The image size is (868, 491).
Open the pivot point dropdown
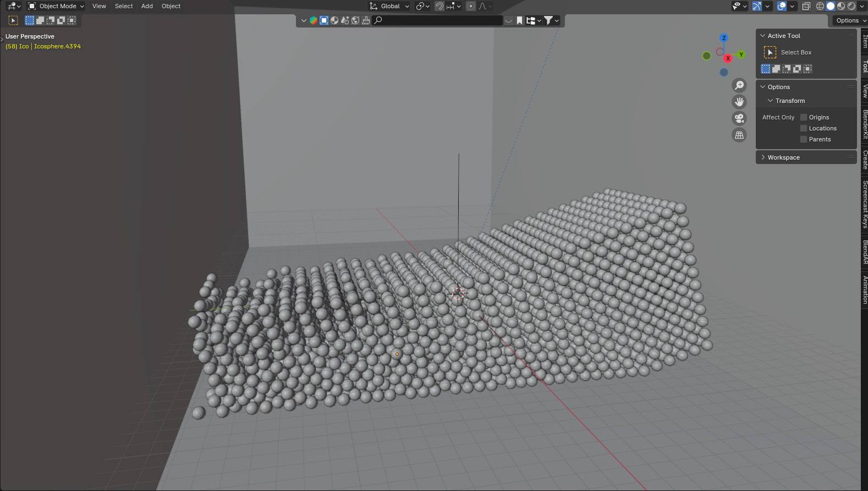(422, 6)
